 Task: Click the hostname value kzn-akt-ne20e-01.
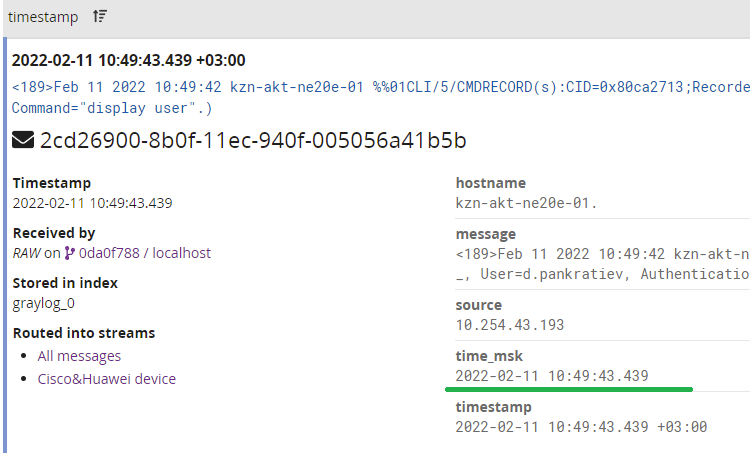click(x=527, y=203)
